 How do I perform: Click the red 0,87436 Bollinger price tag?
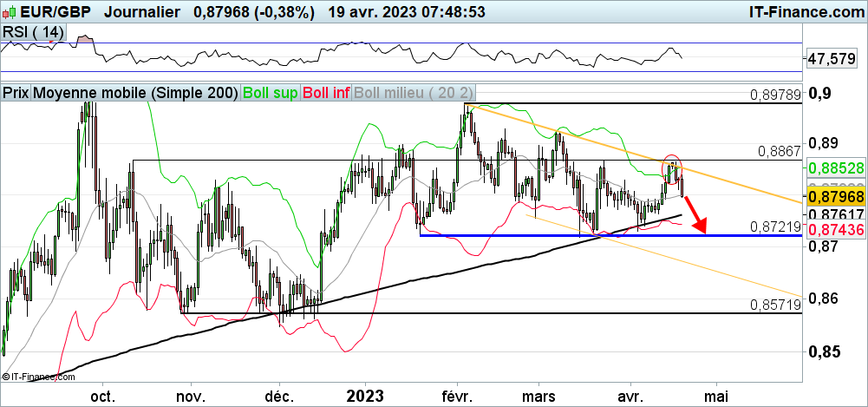pos(834,230)
